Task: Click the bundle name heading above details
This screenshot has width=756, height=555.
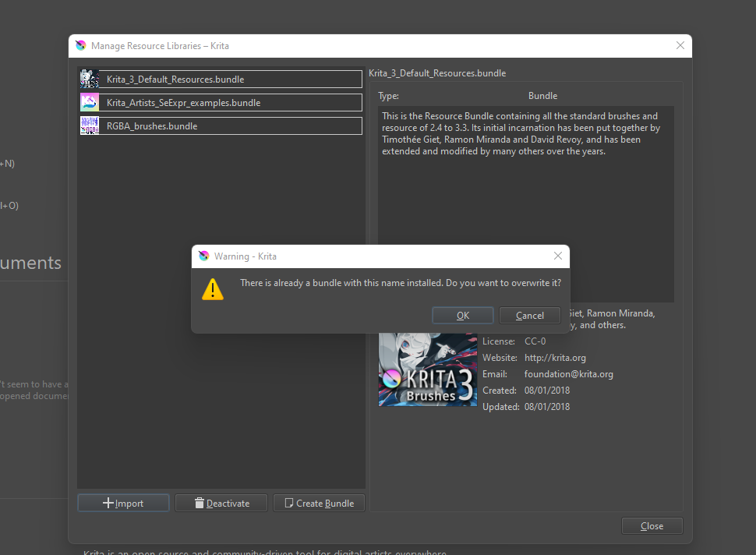Action: point(436,73)
